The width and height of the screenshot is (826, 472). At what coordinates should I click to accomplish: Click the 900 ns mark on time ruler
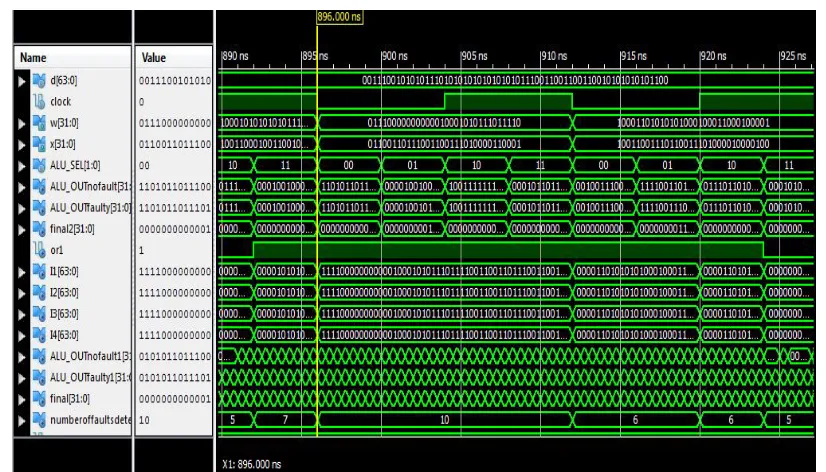tap(395, 56)
